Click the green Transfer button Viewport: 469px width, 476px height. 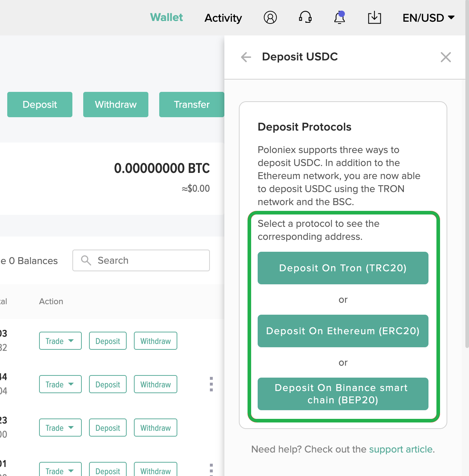point(192,105)
